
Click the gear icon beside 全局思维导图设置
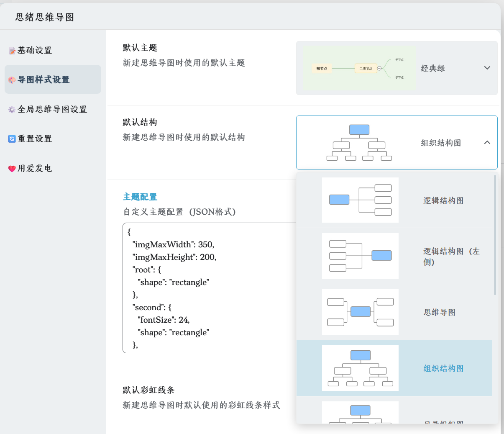coord(12,110)
